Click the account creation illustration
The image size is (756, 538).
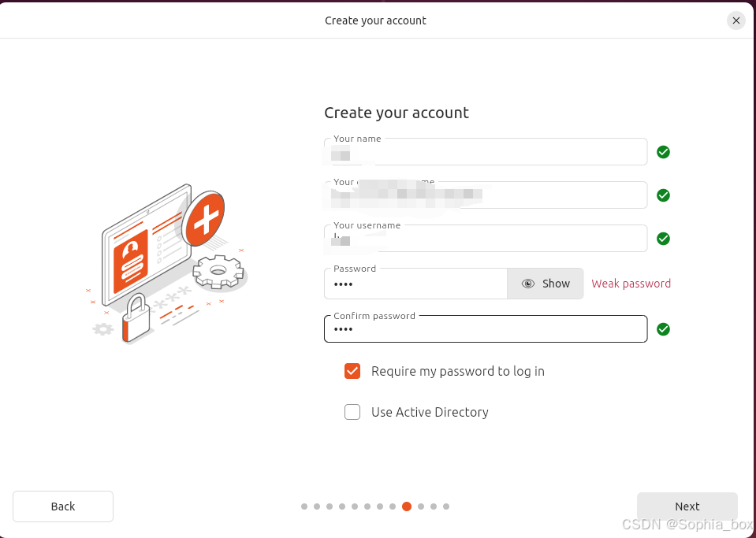pos(166,263)
